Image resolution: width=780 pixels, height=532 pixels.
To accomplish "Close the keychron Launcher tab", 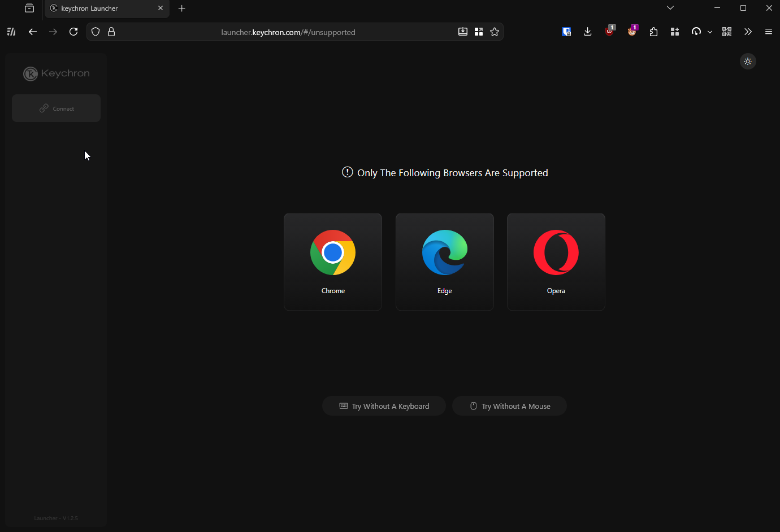I will pyautogui.click(x=161, y=8).
